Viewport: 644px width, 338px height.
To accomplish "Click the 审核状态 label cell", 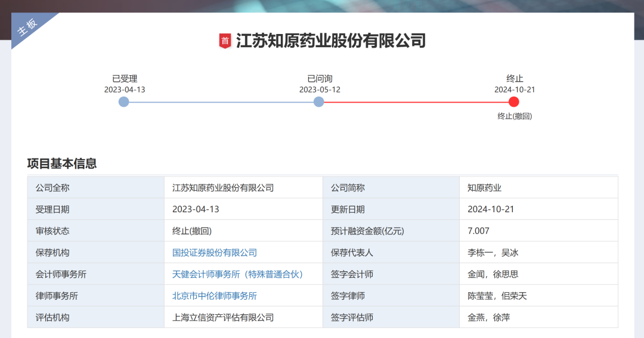I will click(x=95, y=231).
